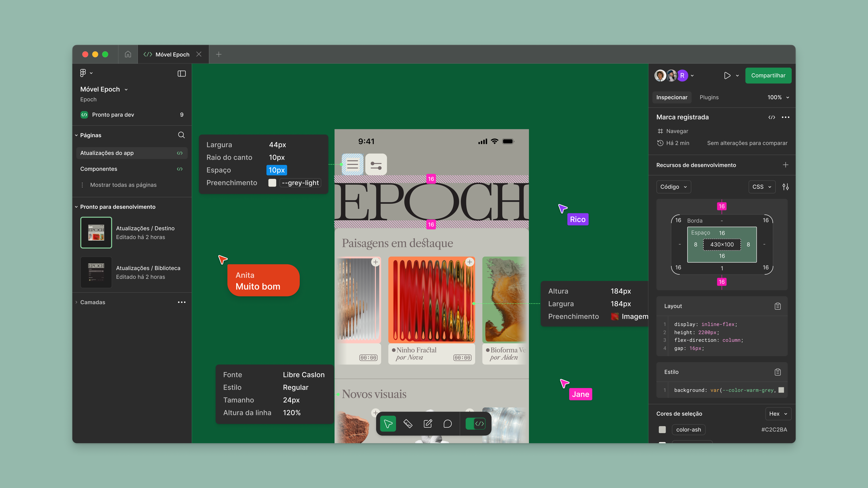Click the Paisagens em destaque heading

pos(397,243)
